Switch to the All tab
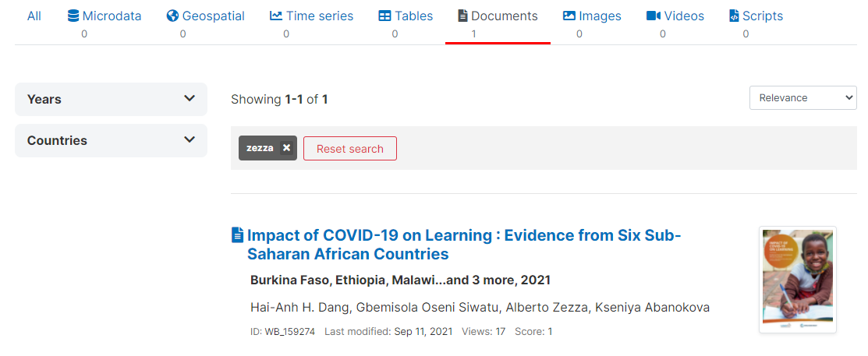 (x=34, y=16)
